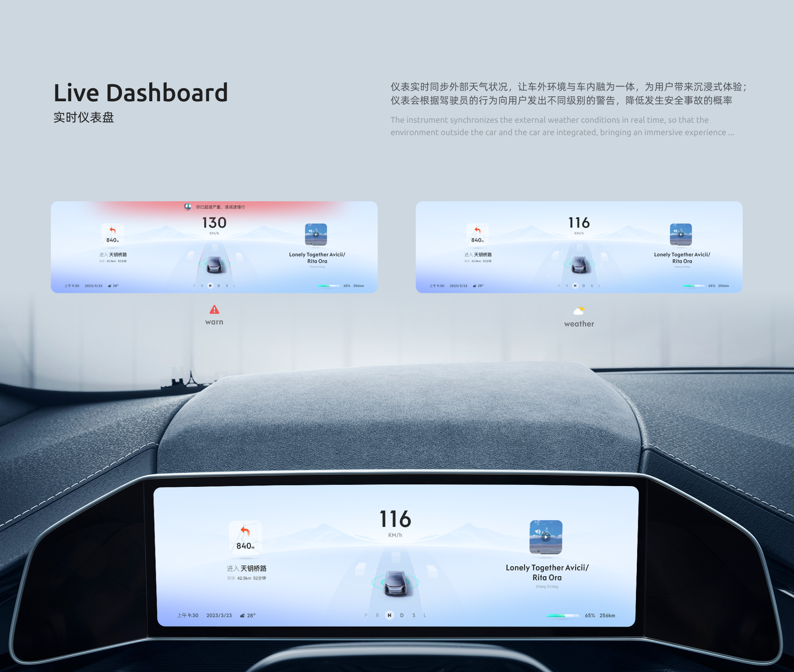Viewport: 794px width, 672px height.
Task: Select gear D in the large bottom dashboard
Action: pyautogui.click(x=402, y=615)
